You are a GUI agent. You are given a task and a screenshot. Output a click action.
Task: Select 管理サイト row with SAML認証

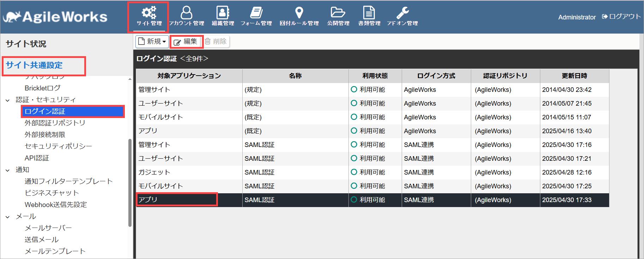click(x=373, y=145)
